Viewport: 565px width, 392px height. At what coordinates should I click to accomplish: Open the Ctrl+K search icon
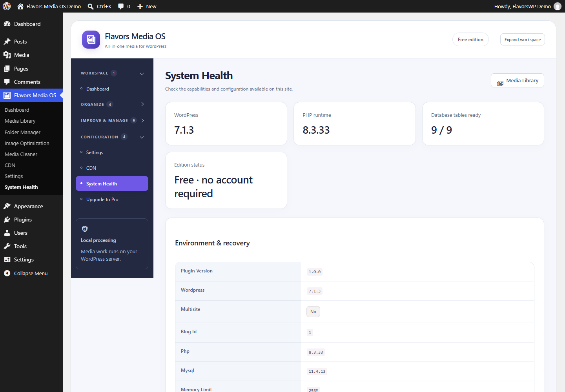coord(91,7)
